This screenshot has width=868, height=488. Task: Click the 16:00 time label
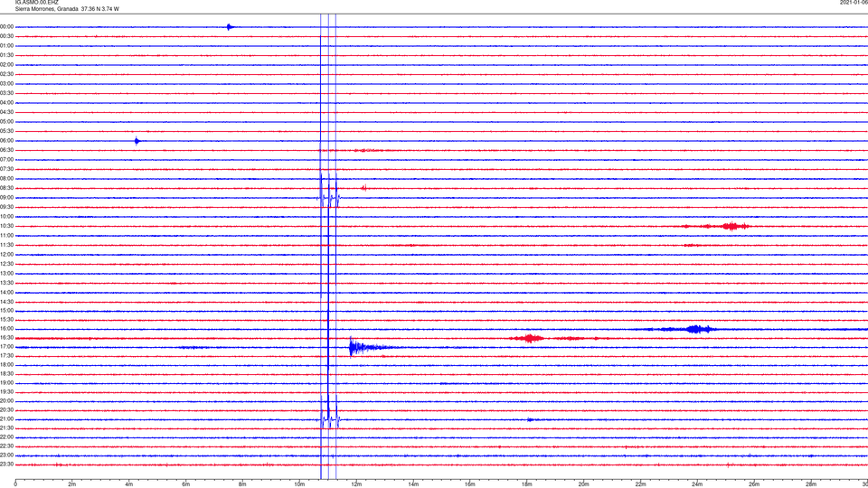pos(6,329)
